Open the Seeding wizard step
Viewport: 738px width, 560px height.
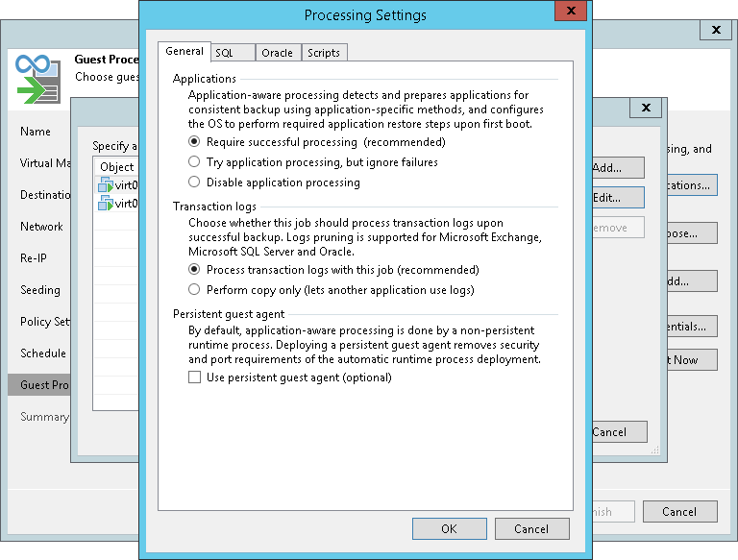tap(40, 290)
